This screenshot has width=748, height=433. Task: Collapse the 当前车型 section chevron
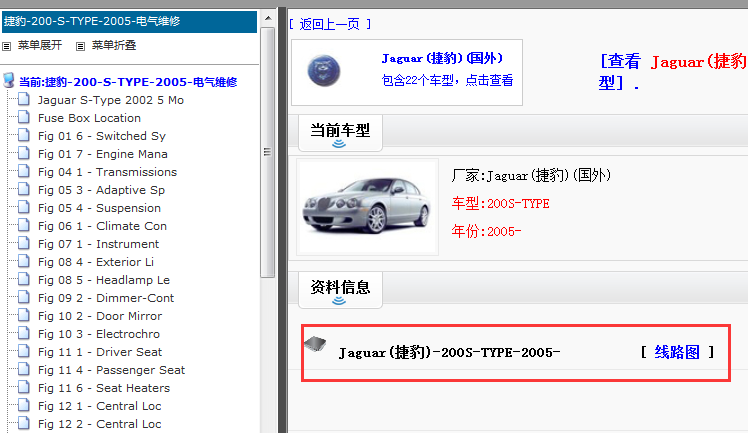point(339,144)
